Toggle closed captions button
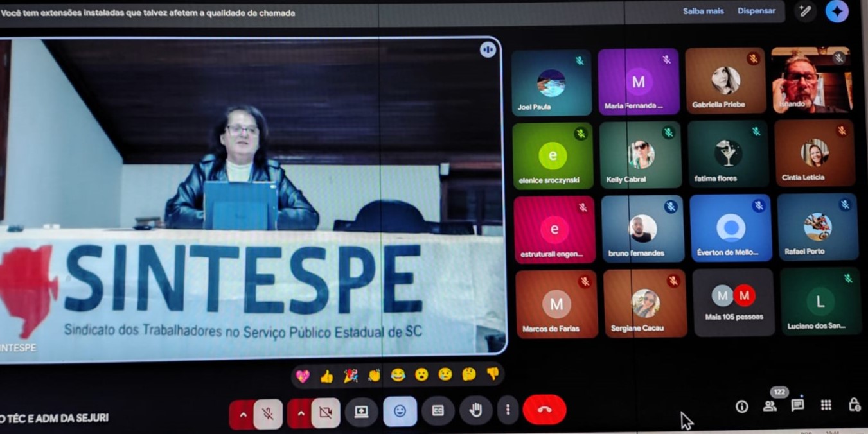 (438, 411)
